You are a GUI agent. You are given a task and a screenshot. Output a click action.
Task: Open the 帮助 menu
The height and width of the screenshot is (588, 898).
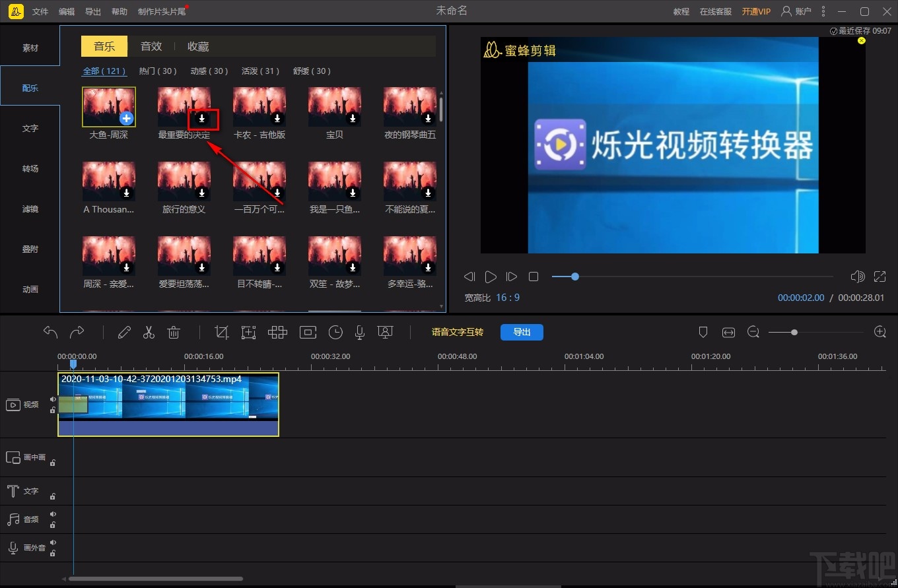(120, 12)
